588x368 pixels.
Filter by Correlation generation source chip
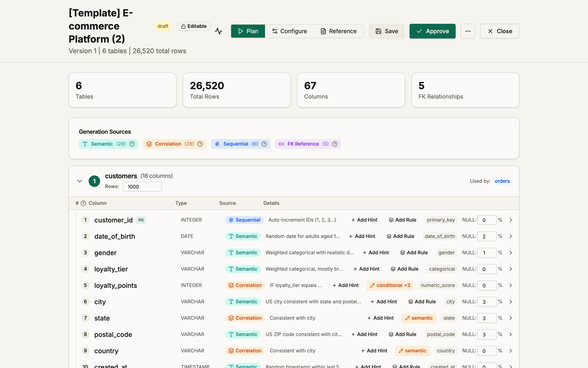[175, 144]
